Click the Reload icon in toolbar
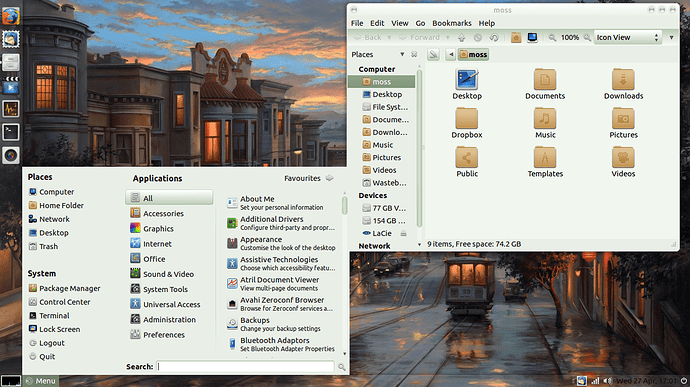Viewport: 690px width, 387px height. tap(494, 37)
